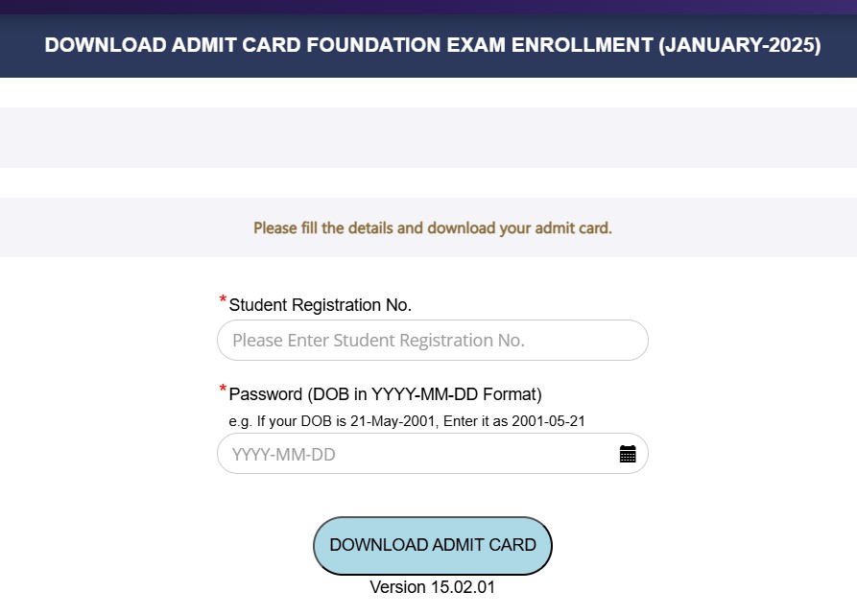The width and height of the screenshot is (857, 616).
Task: Click the 'Please fill the details' instruction
Action: (x=432, y=228)
